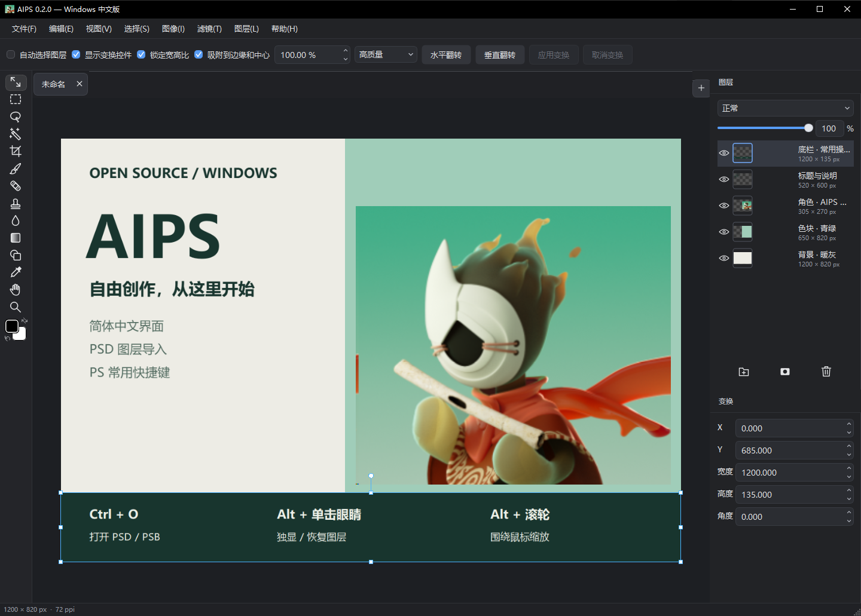Click the new layer group folder icon

tap(744, 372)
